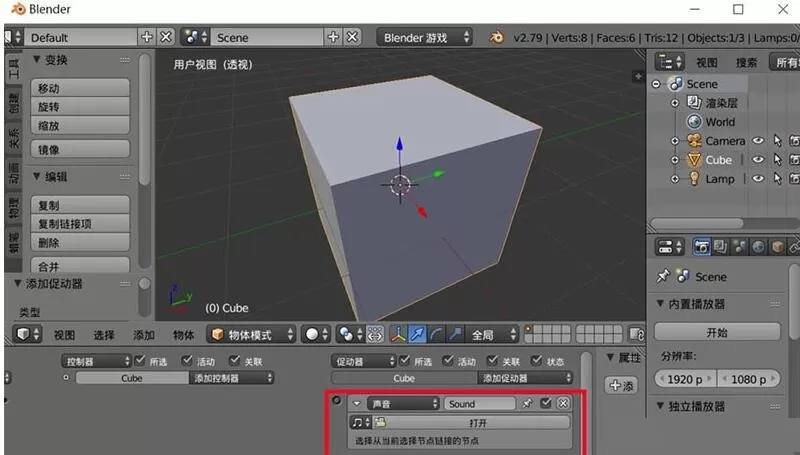Delete the Default screen layout
Viewport: 800px width, 455px height.
(166, 37)
